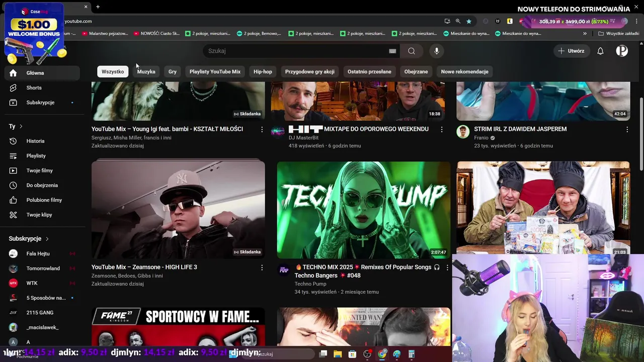This screenshot has height=362, width=644.
Task: Click the magnifier search button
Action: pos(412,51)
